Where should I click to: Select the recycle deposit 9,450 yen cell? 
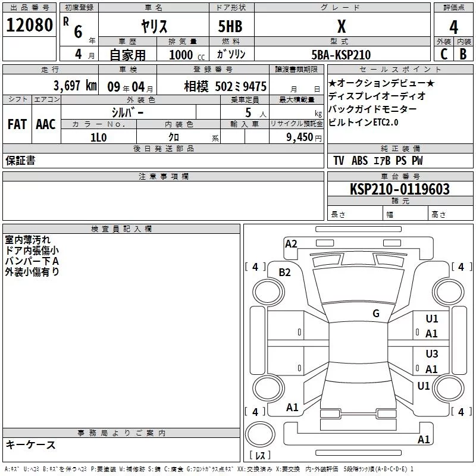(296, 137)
